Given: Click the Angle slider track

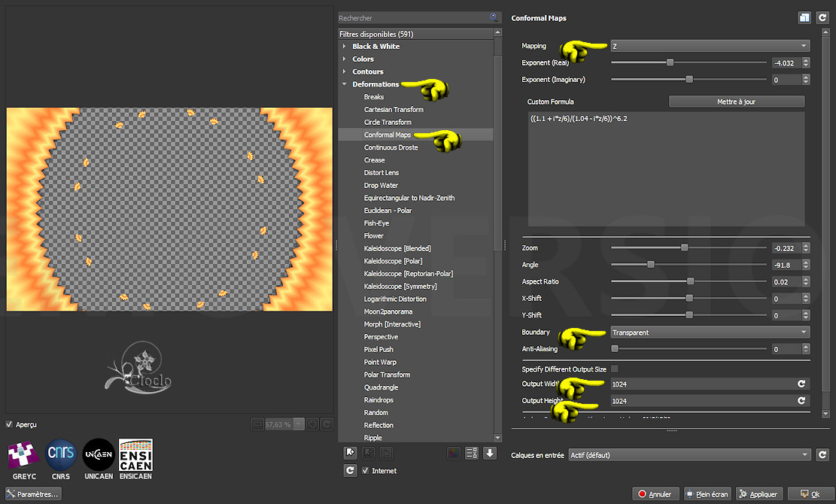Looking at the screenshot, I should pyautogui.click(x=715, y=265).
